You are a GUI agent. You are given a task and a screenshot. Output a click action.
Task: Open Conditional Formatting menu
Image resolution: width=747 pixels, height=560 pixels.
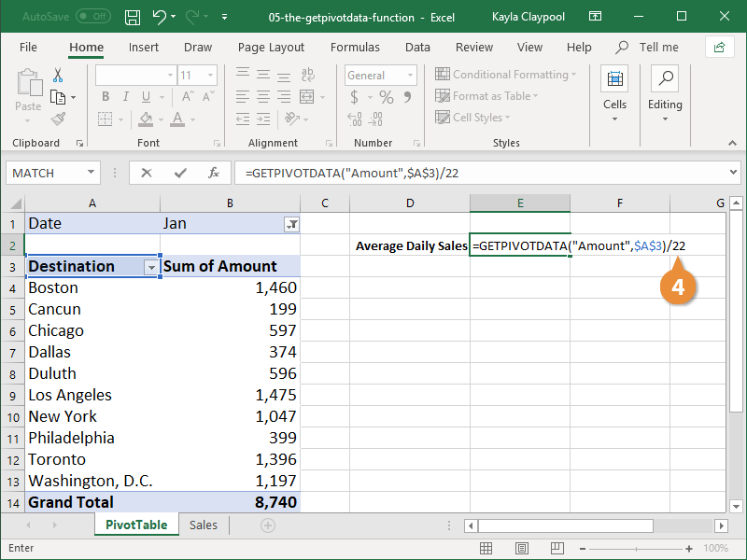(x=505, y=75)
